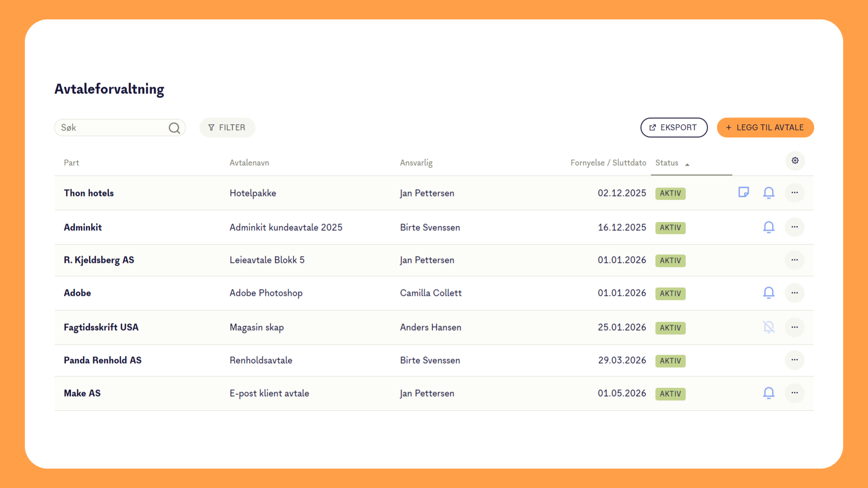Viewport: 868px width, 488px height.
Task: Click the reminder bell for Adminkit
Action: (x=769, y=227)
